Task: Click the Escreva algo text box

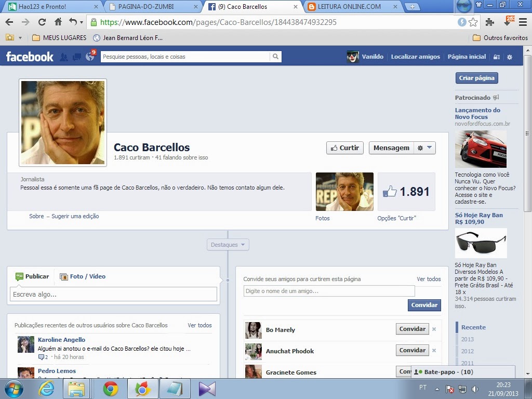Action: click(113, 295)
